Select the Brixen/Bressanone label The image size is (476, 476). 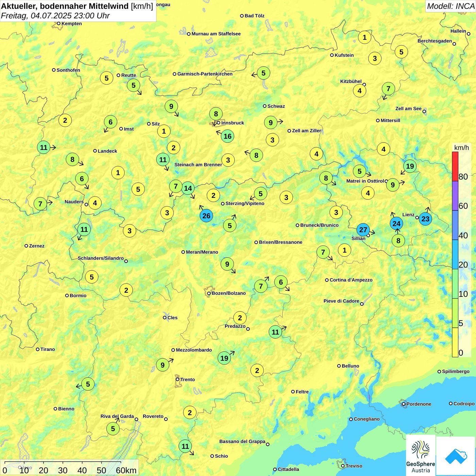(280, 242)
